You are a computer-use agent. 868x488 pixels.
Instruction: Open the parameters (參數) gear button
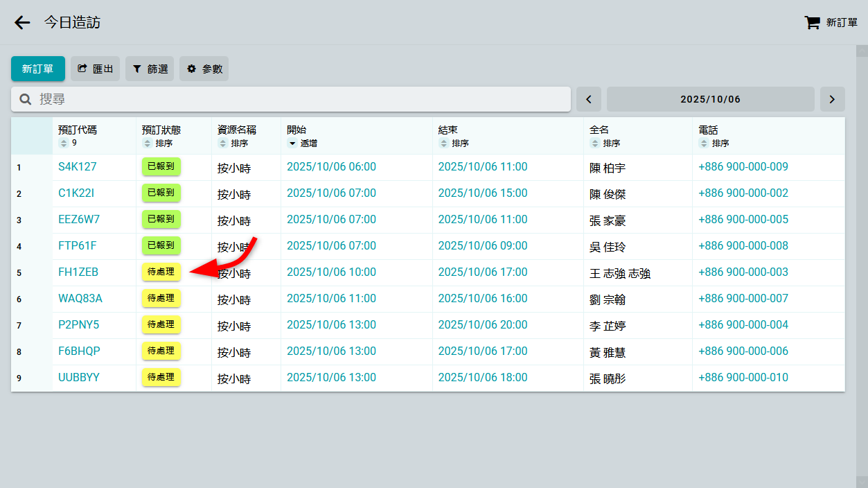tap(204, 69)
